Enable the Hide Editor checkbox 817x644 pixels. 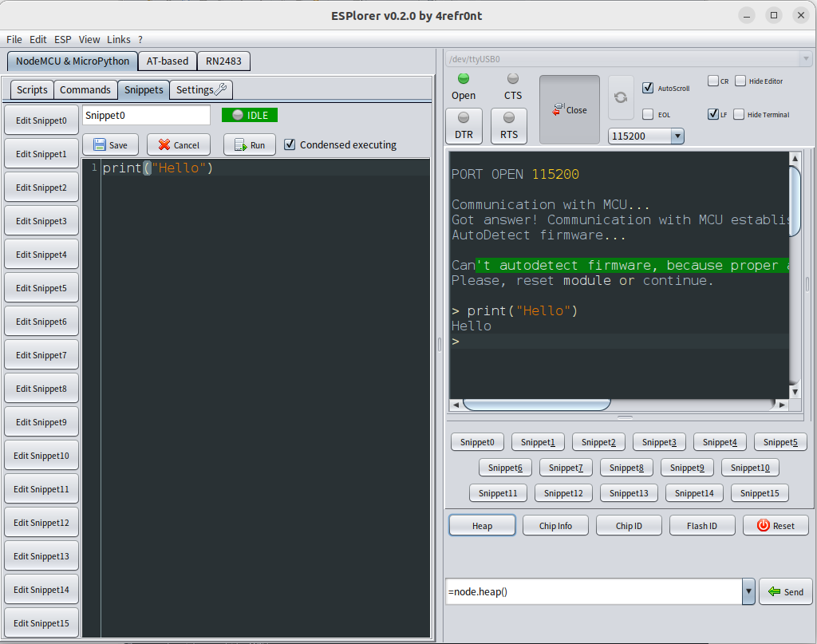740,81
